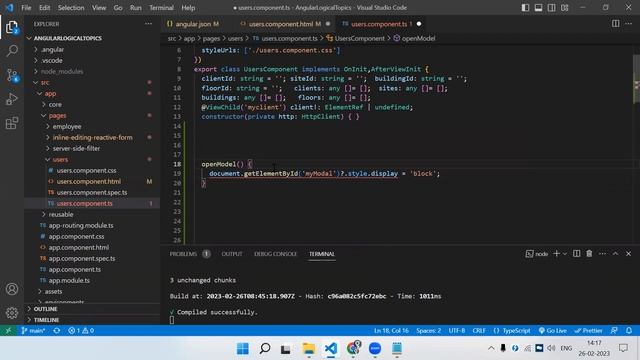640x360 pixels.
Task: Open the Selection menu
Action: tap(71, 8)
